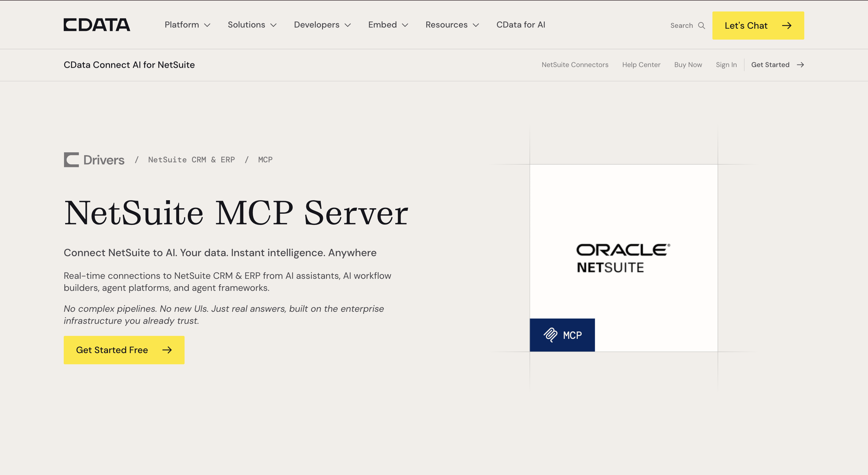The image size is (868, 475).
Task: Open the Platform menu
Action: (188, 25)
